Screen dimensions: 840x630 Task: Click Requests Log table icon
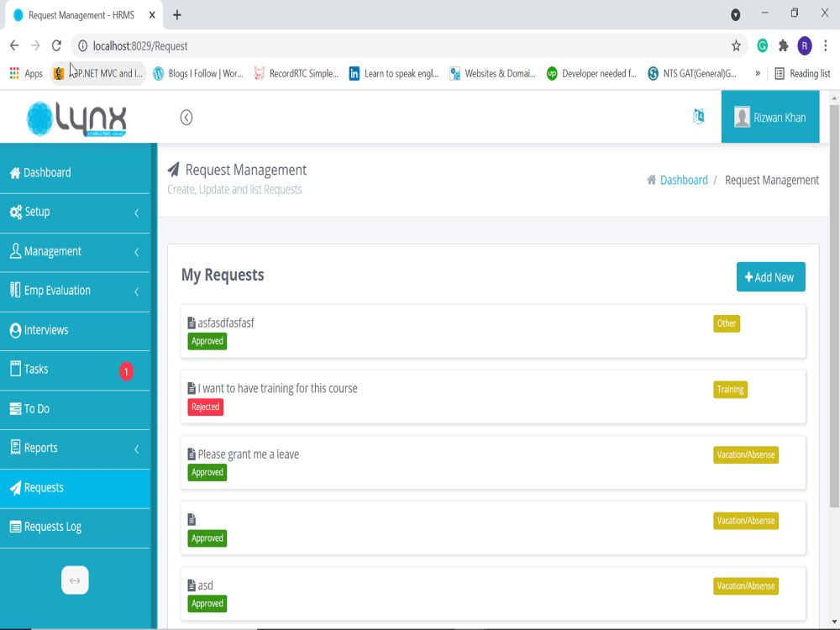15,527
